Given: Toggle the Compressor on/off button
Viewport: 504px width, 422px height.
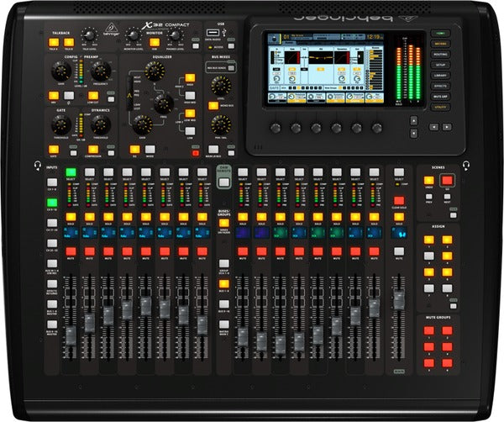Looking at the screenshot, I should pos(93,149).
